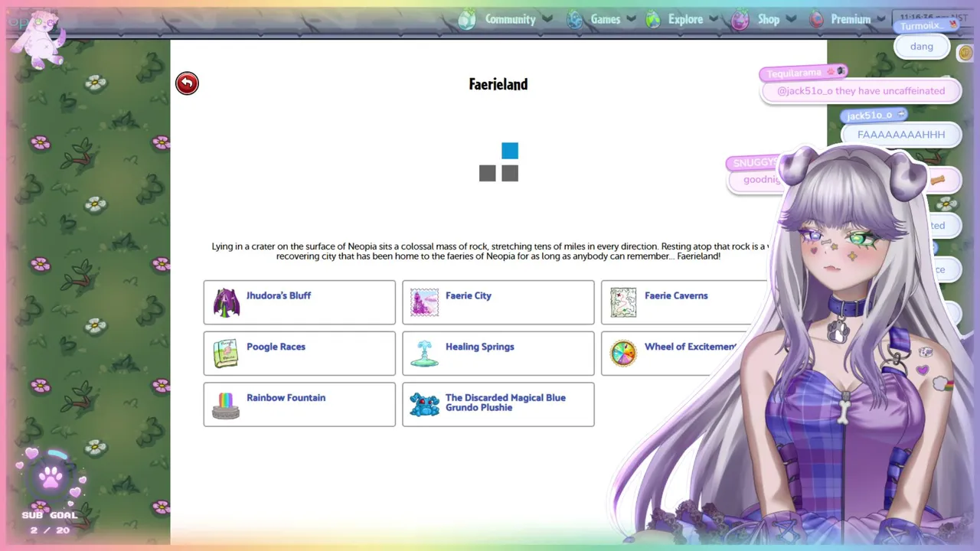
Task: Click the Jhudora's Bluff icon
Action: 226,302
